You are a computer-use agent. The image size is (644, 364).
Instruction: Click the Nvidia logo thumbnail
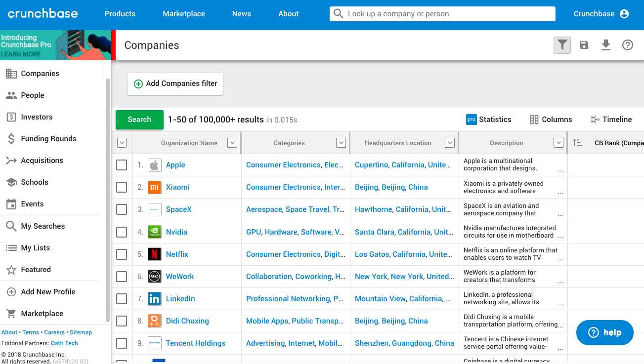point(155,232)
